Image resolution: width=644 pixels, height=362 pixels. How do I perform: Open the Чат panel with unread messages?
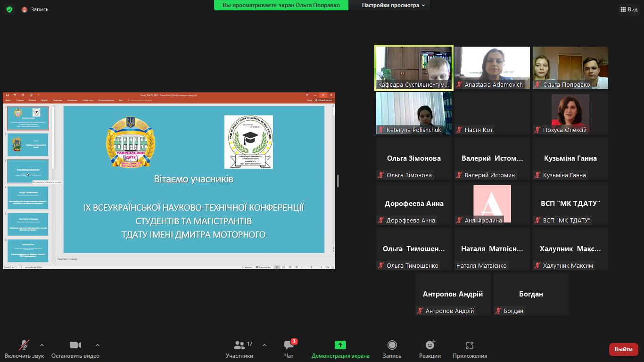[x=289, y=349]
